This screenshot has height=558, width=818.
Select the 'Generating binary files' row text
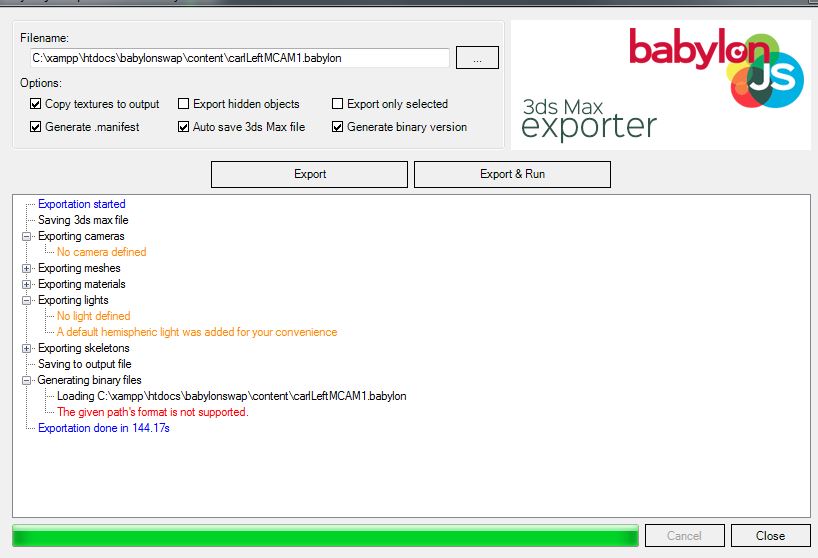89,380
